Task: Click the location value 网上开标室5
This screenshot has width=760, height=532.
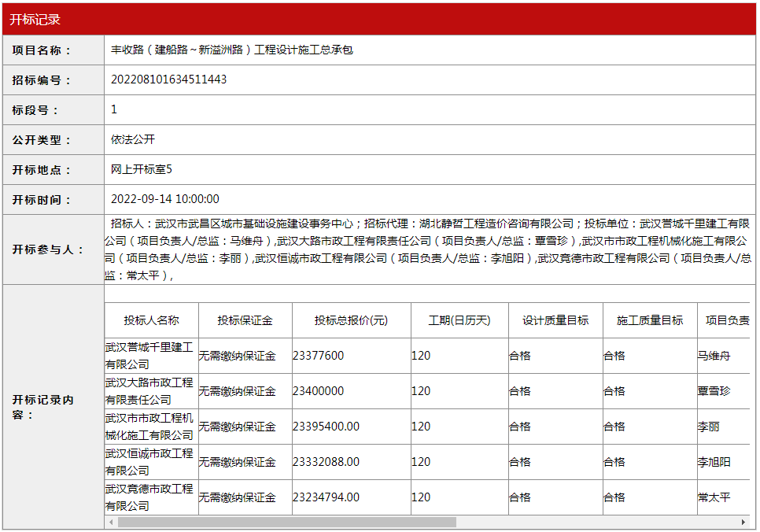Action: pyautogui.click(x=142, y=169)
